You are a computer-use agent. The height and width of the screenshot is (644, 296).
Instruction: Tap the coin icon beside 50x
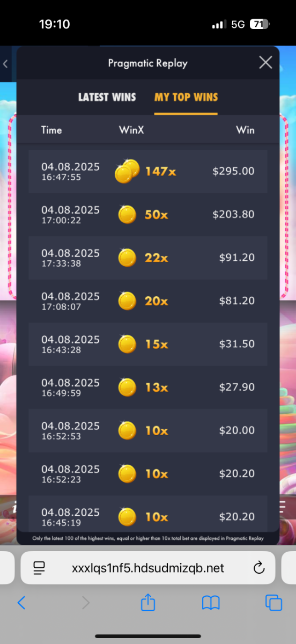(x=127, y=215)
